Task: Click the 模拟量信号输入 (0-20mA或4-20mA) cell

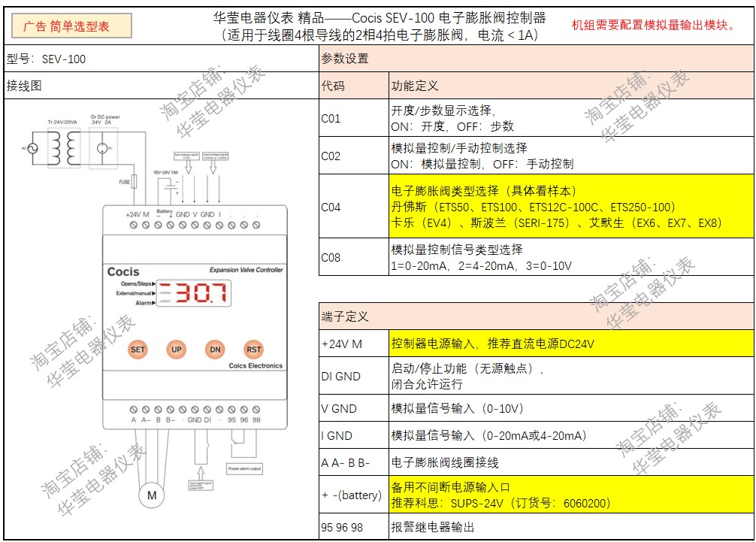Action: coord(571,435)
